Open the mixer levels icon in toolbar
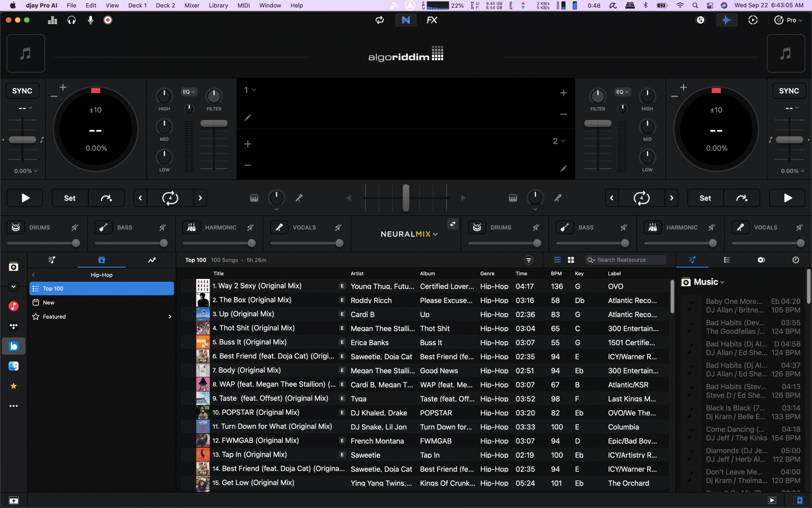 coord(53,20)
